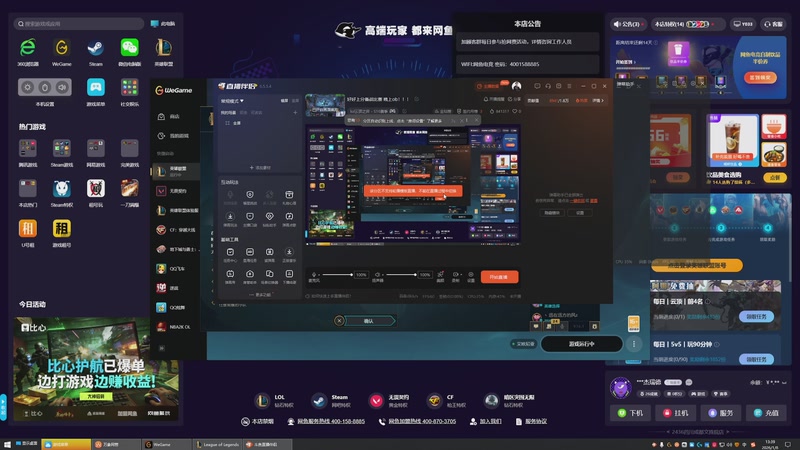Switch to League of Legends in the taskbar
The width and height of the screenshot is (800, 450).
[218, 444]
